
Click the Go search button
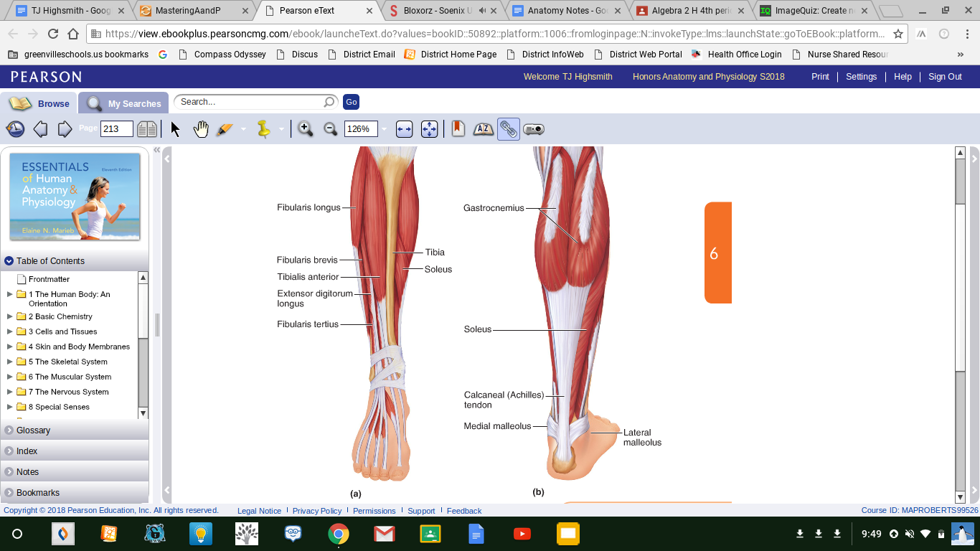coord(351,102)
